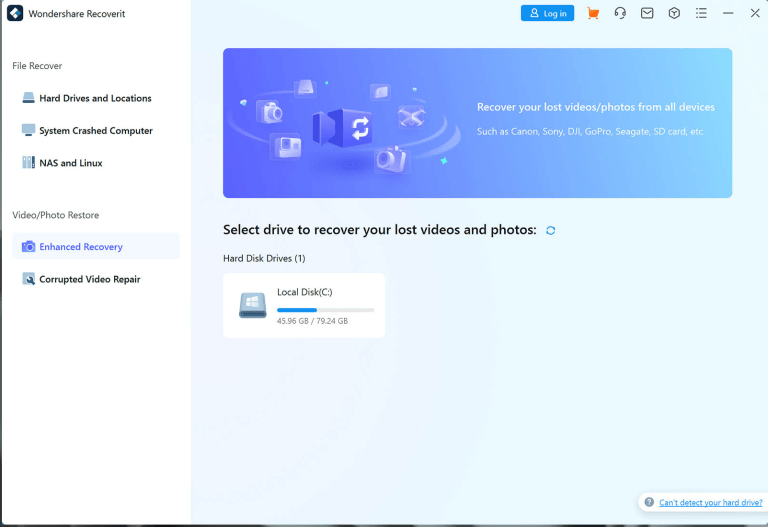This screenshot has height=527, width=768.
Task: Open Corrupted Video Repair
Action: click(96, 279)
